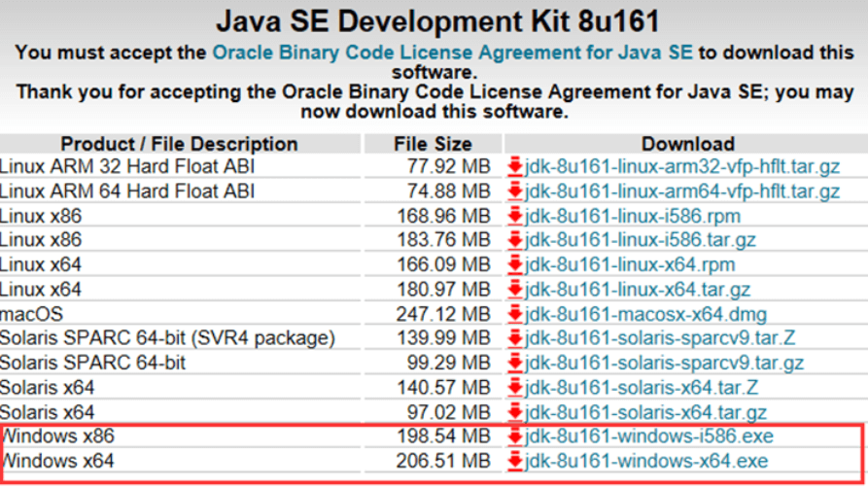Click the 'Windows x64' product description

[57, 461]
